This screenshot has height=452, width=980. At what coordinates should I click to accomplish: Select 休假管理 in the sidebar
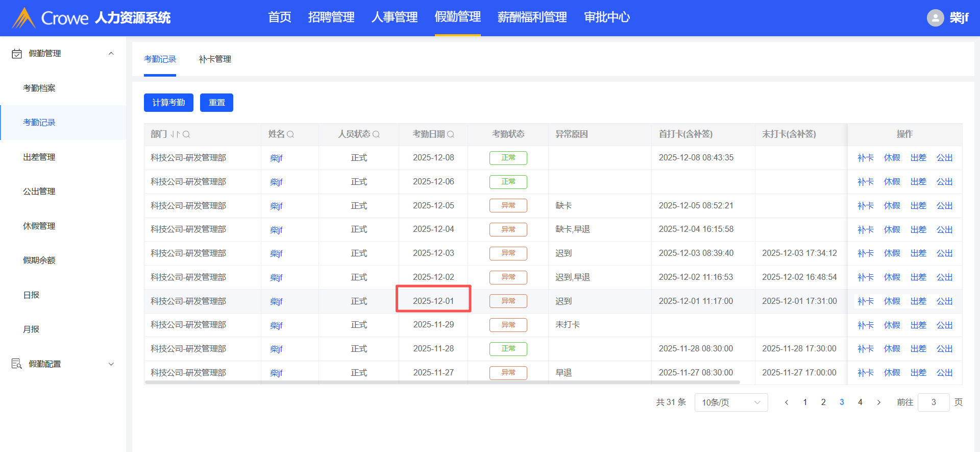(39, 226)
